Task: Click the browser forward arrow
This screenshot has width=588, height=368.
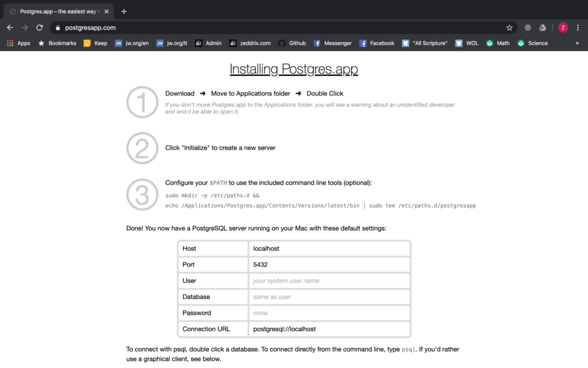Action: (25, 28)
